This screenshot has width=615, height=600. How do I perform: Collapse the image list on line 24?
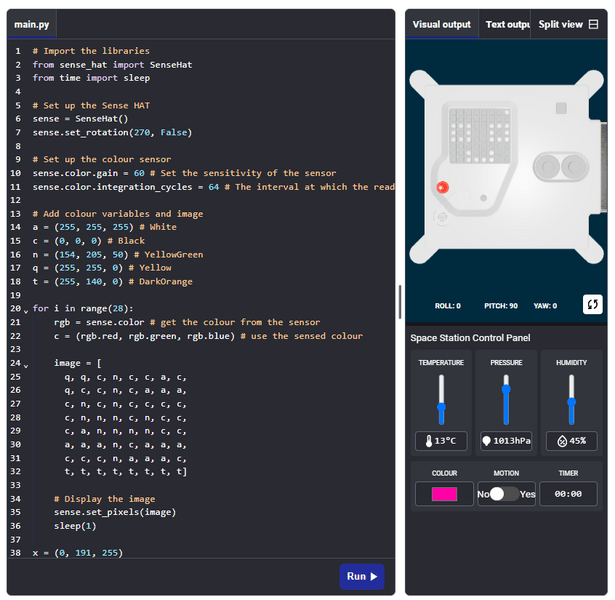point(26,366)
